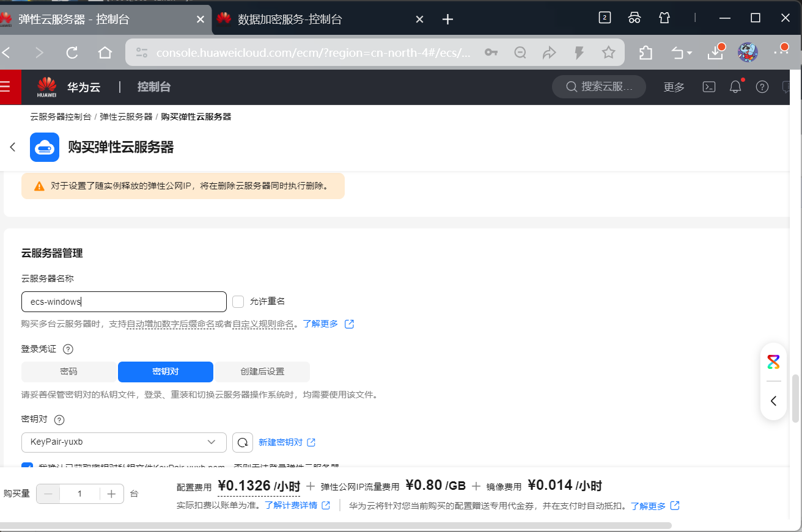Click the 云服务器名称 input field

pos(124,301)
